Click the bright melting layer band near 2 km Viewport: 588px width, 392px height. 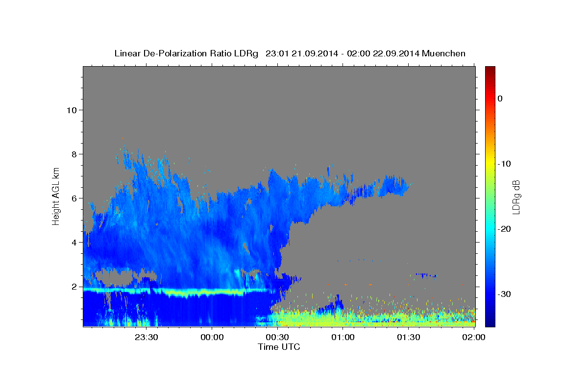pyautogui.click(x=179, y=292)
